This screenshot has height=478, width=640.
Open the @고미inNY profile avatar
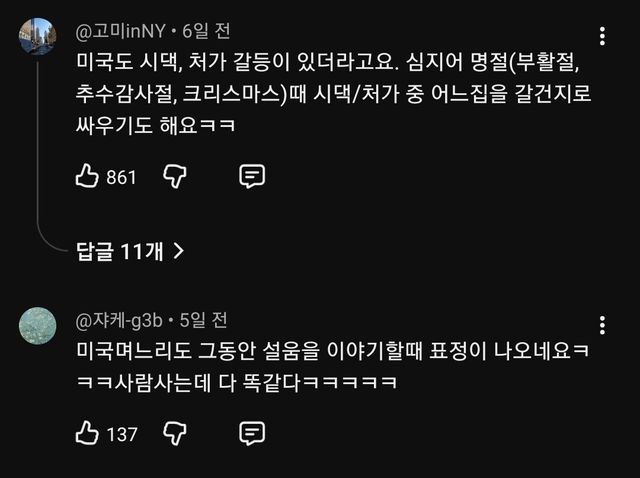[38, 36]
